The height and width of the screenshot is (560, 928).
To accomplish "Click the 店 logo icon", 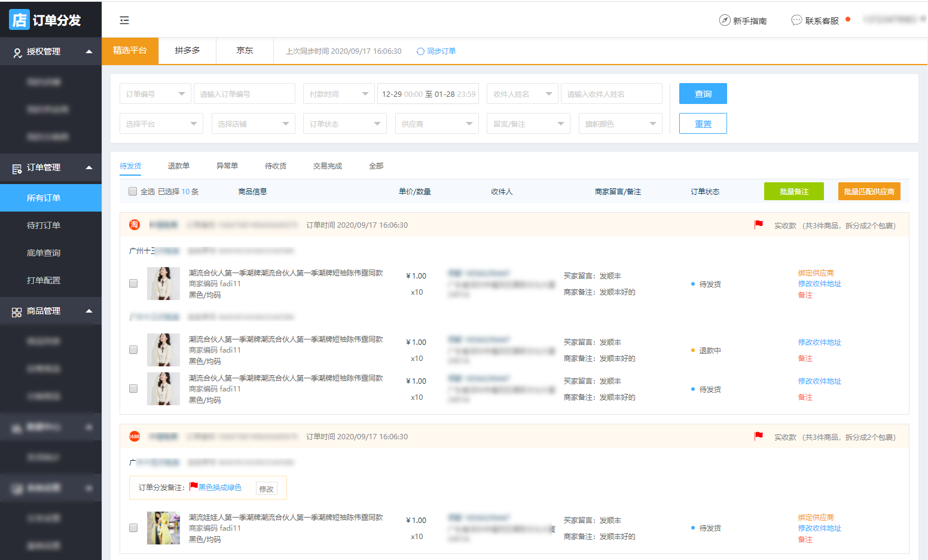I will point(19,20).
